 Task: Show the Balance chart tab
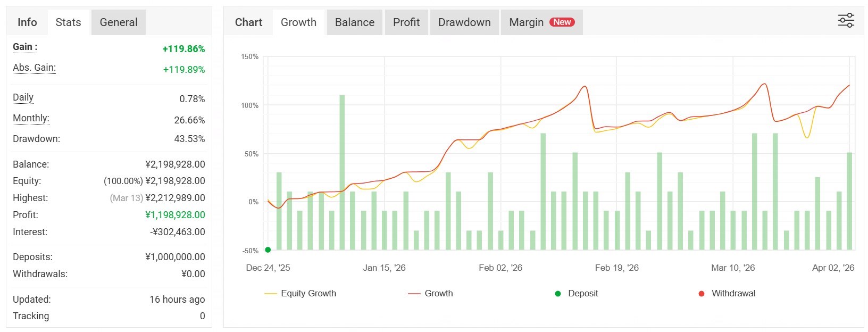pyautogui.click(x=355, y=22)
